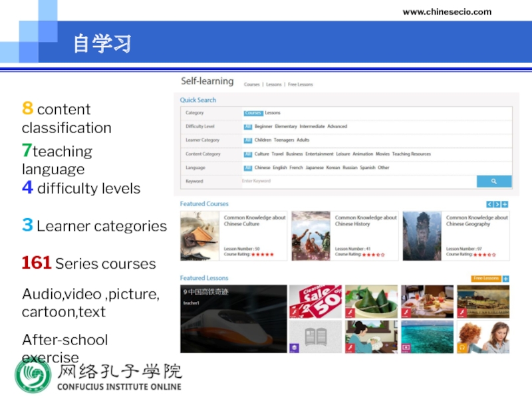
Task: Open Free Lessons tab beside Self-learning heading
Action: pos(300,84)
